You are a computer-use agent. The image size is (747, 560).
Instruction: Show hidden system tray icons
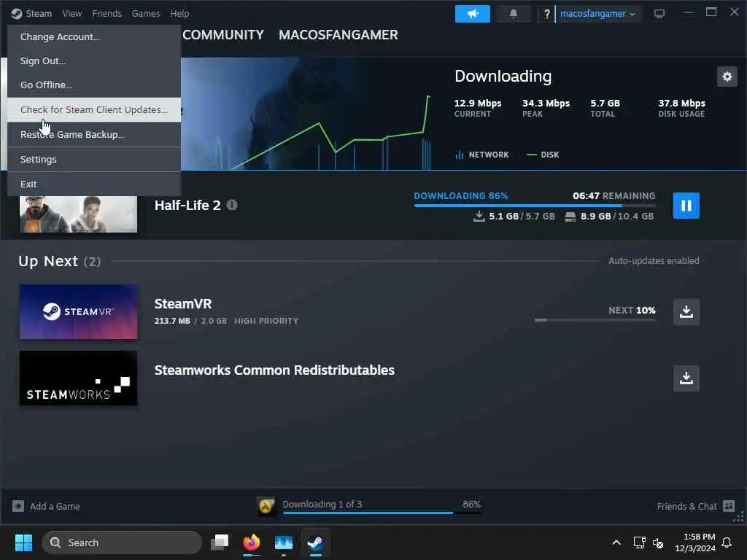coord(616,542)
